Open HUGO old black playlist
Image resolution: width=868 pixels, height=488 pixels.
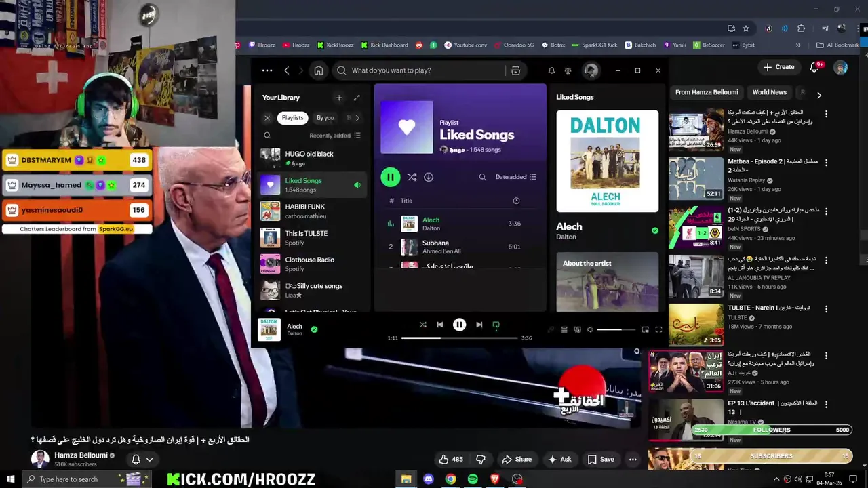tap(312, 158)
